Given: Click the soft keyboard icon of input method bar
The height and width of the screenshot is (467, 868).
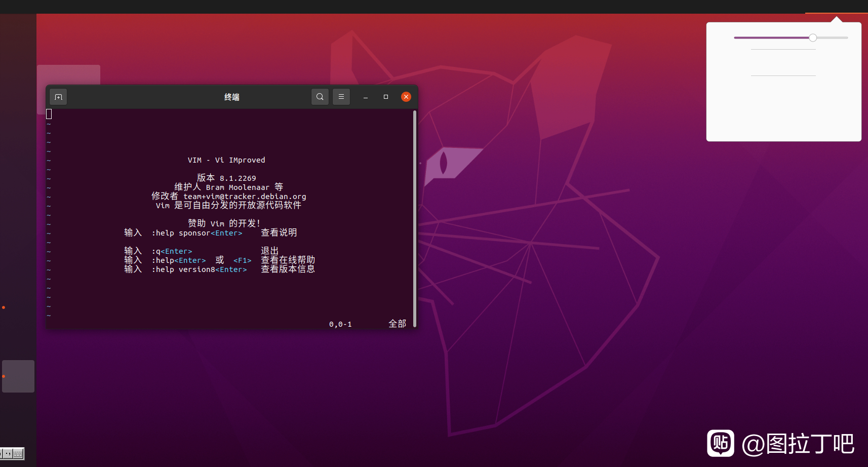Looking at the screenshot, I should tap(18, 453).
